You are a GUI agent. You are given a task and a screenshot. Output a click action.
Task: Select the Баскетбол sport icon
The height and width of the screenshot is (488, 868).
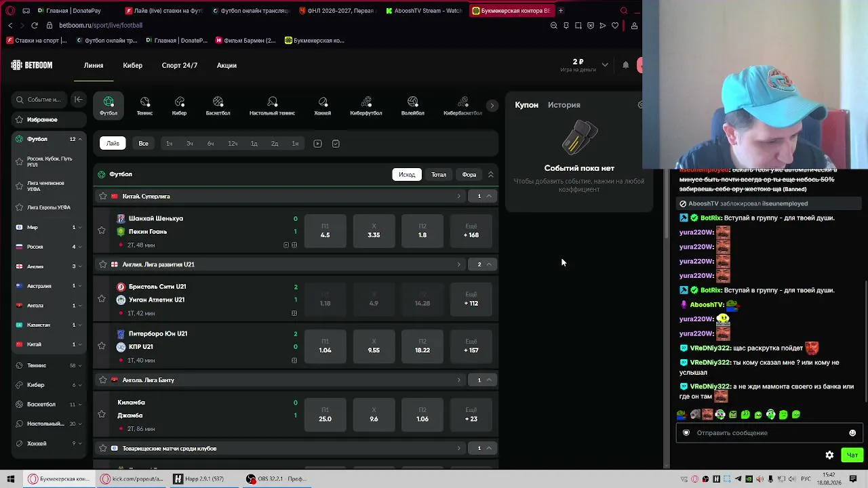(218, 106)
